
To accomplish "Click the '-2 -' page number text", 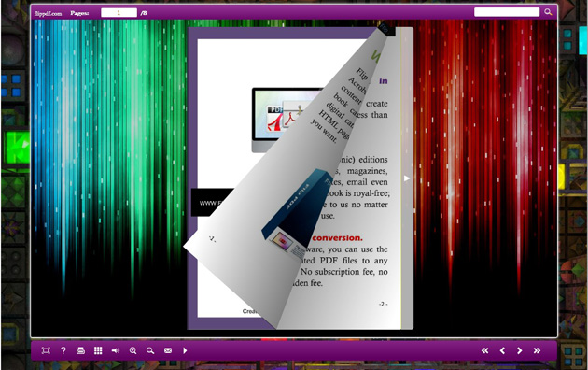I will point(383,304).
